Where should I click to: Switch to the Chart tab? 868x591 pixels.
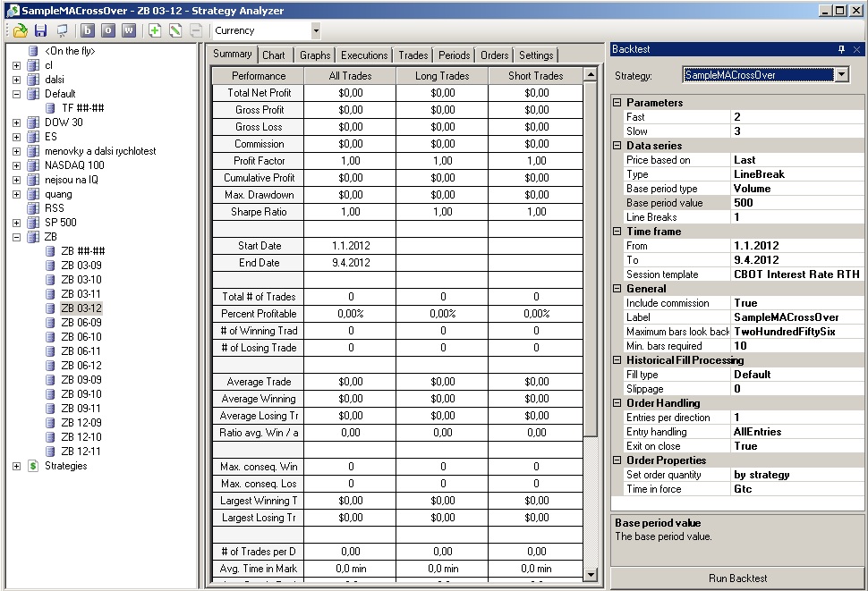point(274,55)
